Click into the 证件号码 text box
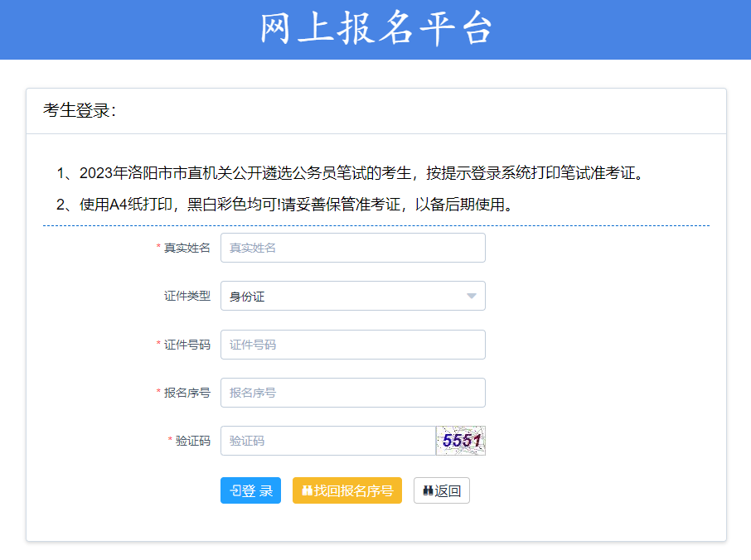 coord(352,345)
